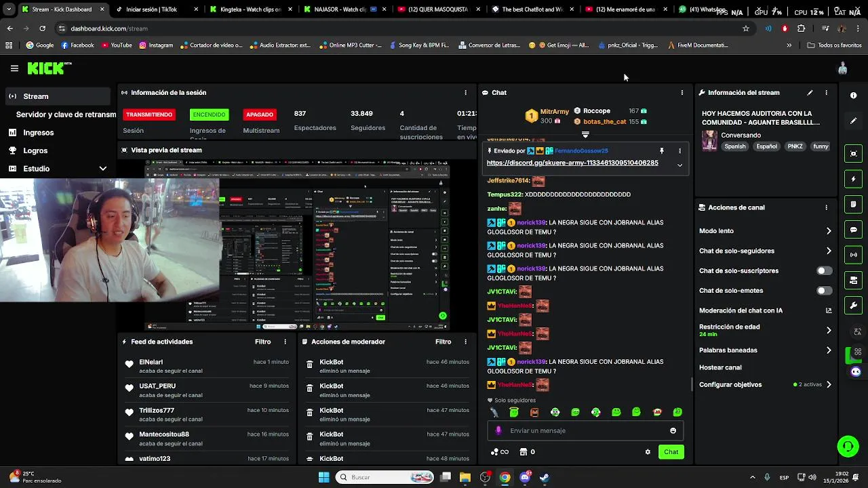
Task: Toggle Chat de solo-suscriptores switch
Action: click(x=824, y=270)
